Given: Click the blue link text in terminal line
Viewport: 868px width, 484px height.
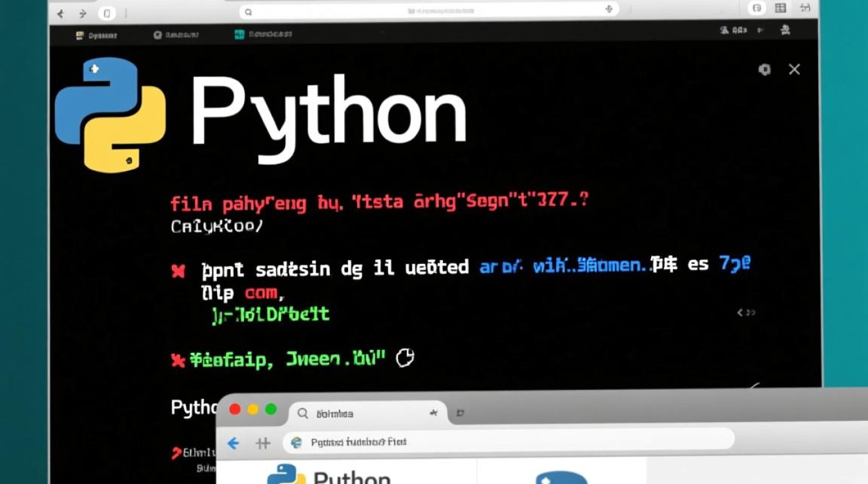Looking at the screenshot, I should pos(562,266).
